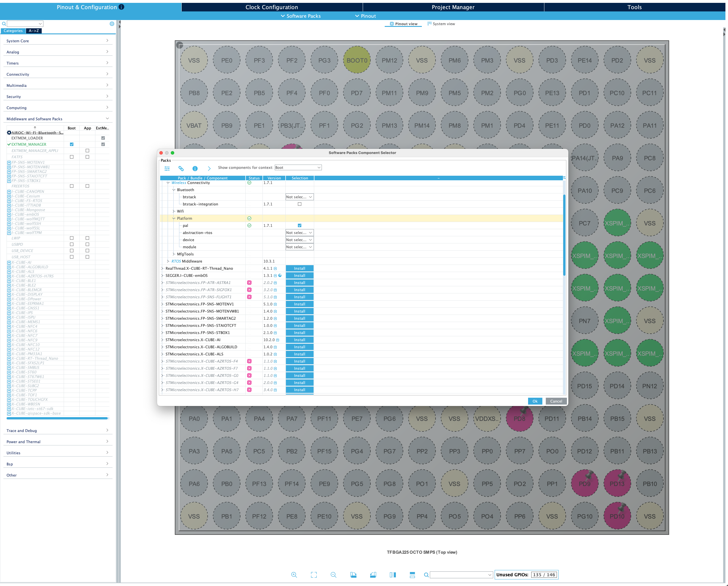Viewport: 728px width, 586px height.
Task: Open the filter options in Component Selector
Action: pyautogui.click(x=167, y=168)
